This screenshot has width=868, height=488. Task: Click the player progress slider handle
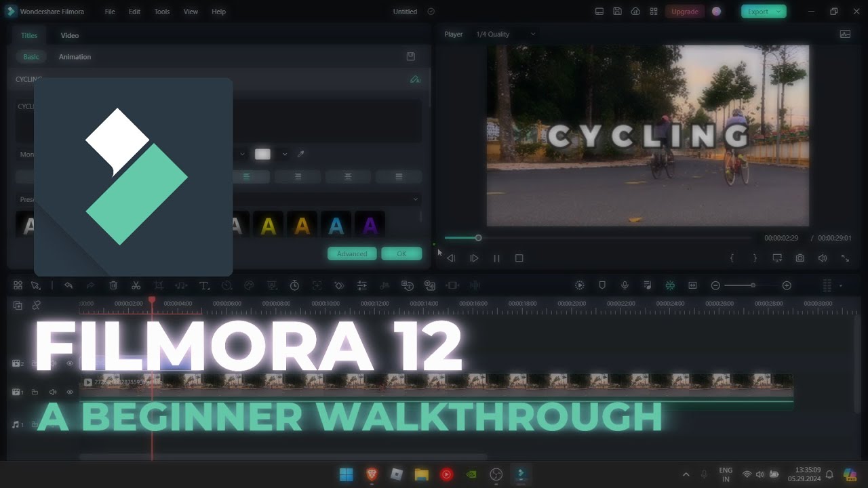478,238
